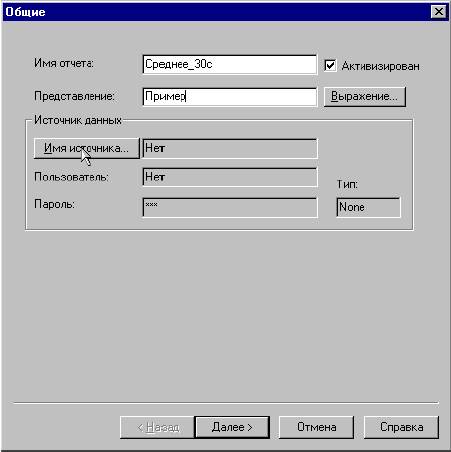Viewport: 451px width, 452px height.
Task: Go back with the Назад button
Action: (x=157, y=427)
